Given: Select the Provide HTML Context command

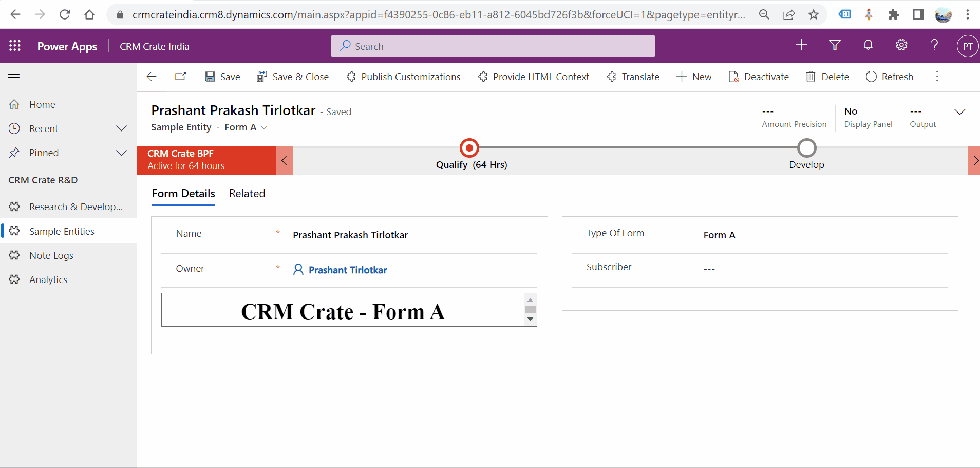Looking at the screenshot, I should pyautogui.click(x=533, y=77).
